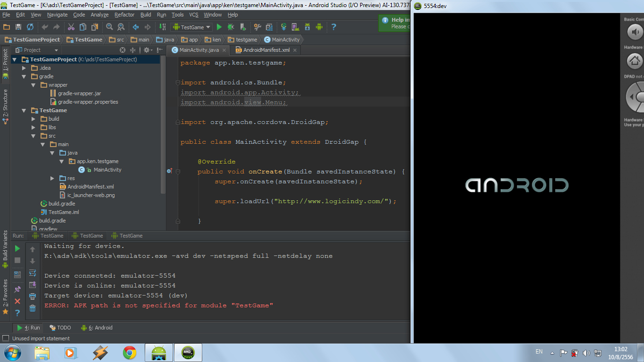The width and height of the screenshot is (644, 362).
Task: Click scroll from source target icon
Action: point(123,50)
